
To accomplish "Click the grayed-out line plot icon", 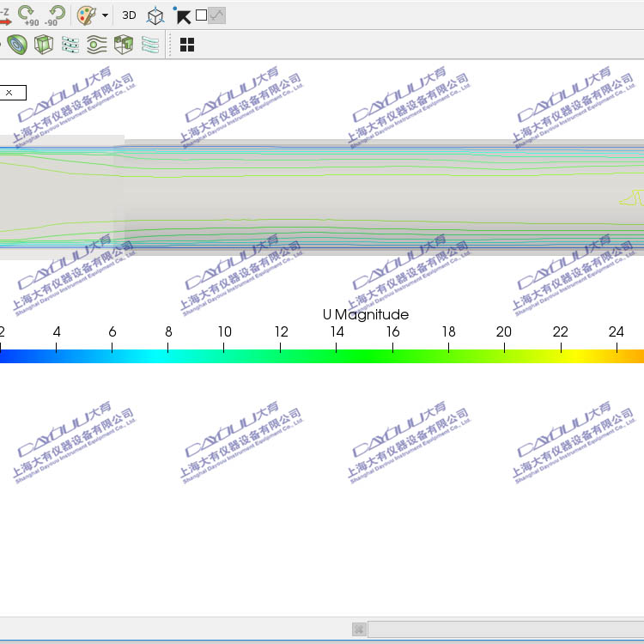I will pos(217,15).
